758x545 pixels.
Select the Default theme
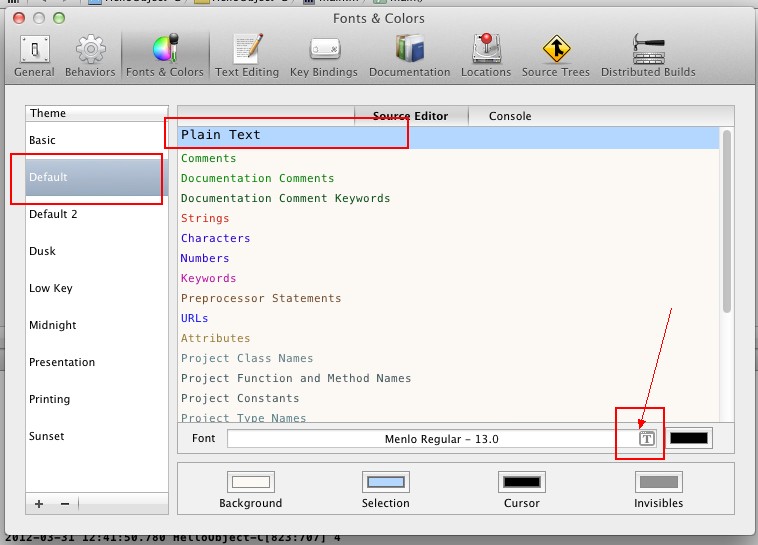97,177
